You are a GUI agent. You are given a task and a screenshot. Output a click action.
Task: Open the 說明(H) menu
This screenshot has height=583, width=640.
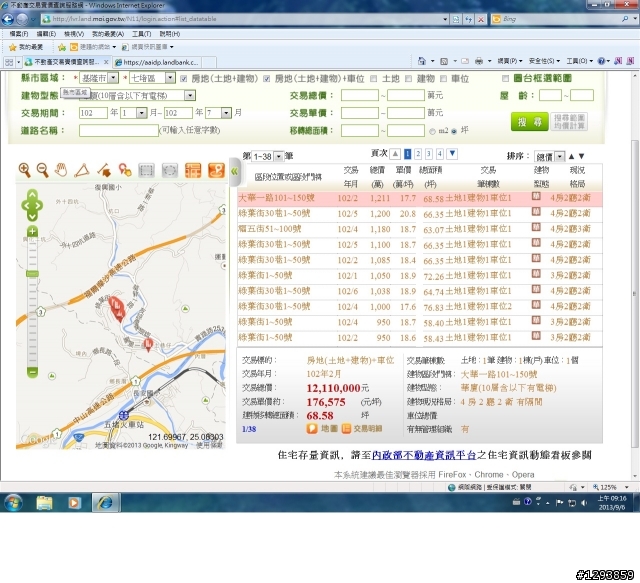click(x=169, y=34)
